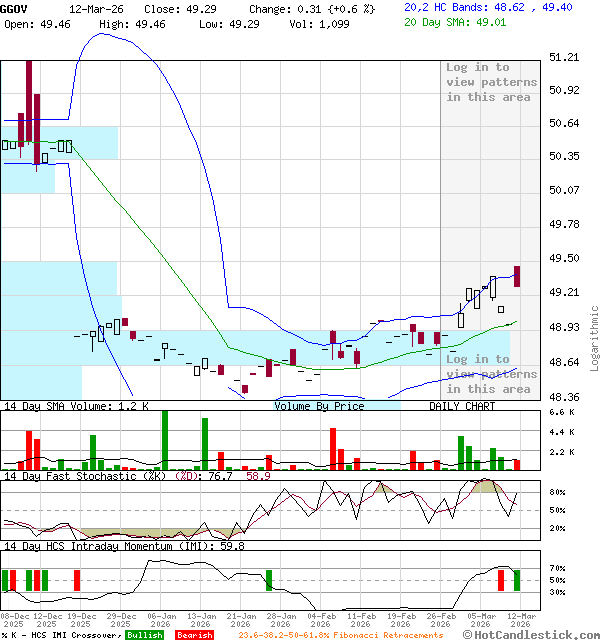Click the GGOV ticker symbol
The height and width of the screenshot is (640, 600).
pos(14,8)
